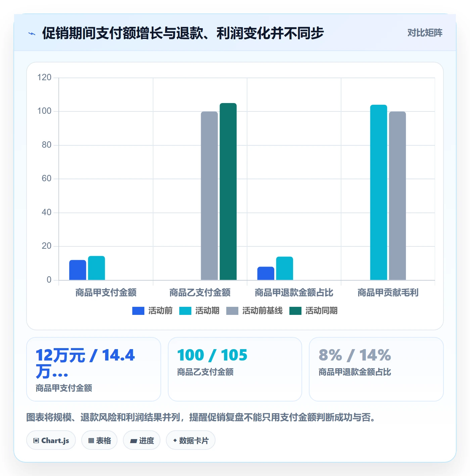Click the 商品乙支付金额 x-axis label
This screenshot has width=470, height=476.
point(200,293)
